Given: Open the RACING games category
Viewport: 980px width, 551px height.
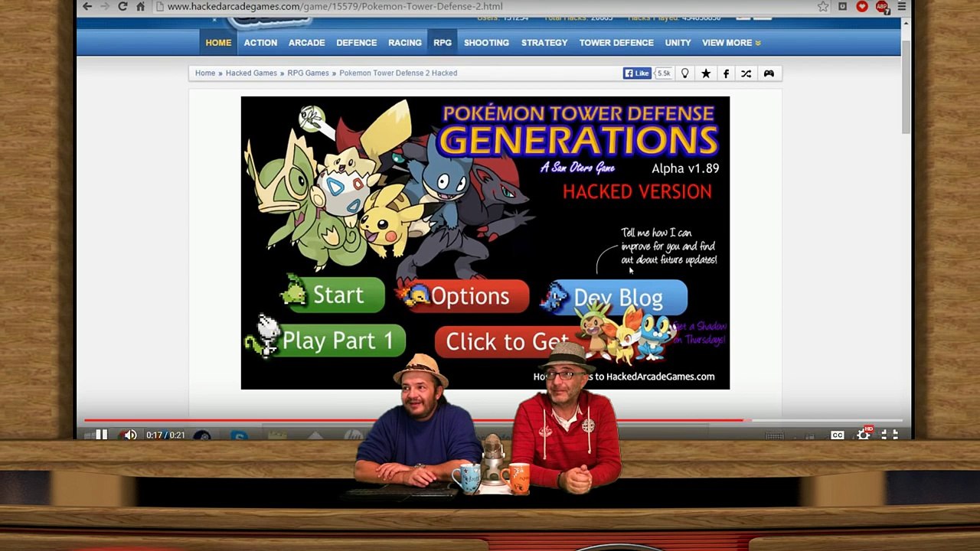Looking at the screenshot, I should click(x=405, y=43).
